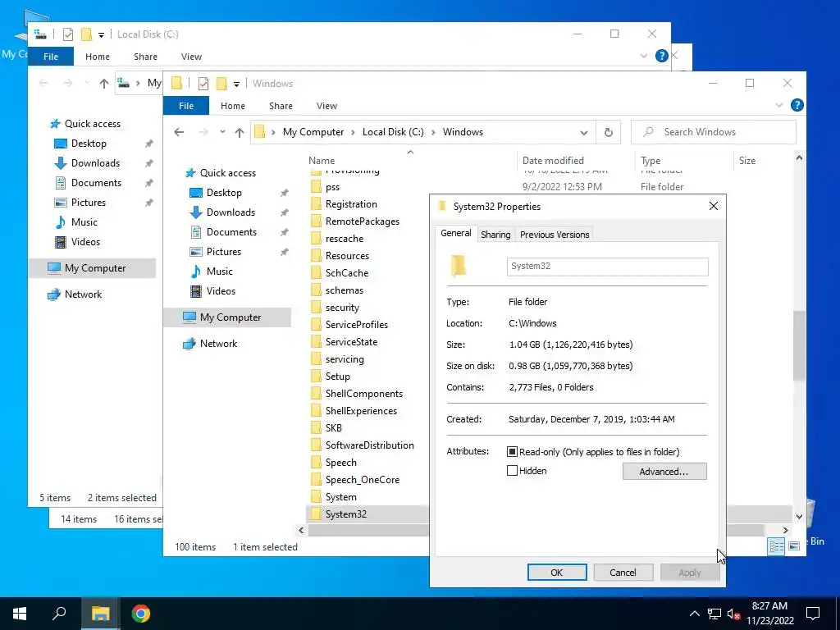Open taskbar search

click(59, 614)
